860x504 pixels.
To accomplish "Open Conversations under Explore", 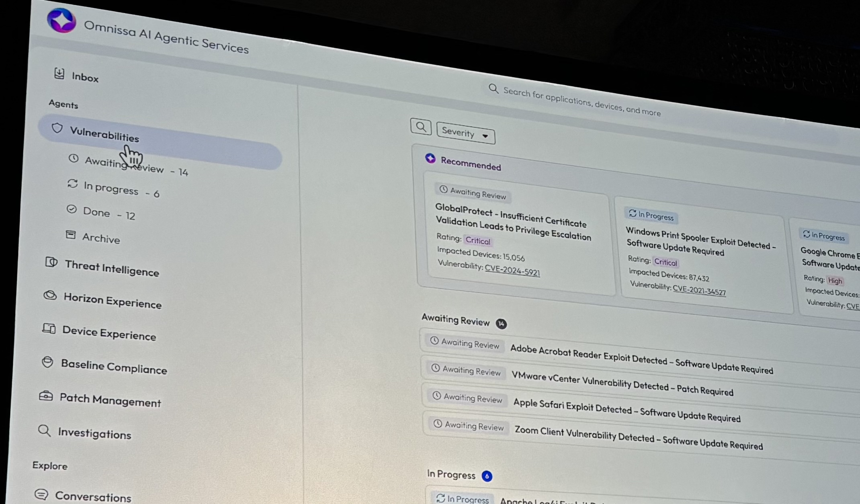I will (93, 497).
